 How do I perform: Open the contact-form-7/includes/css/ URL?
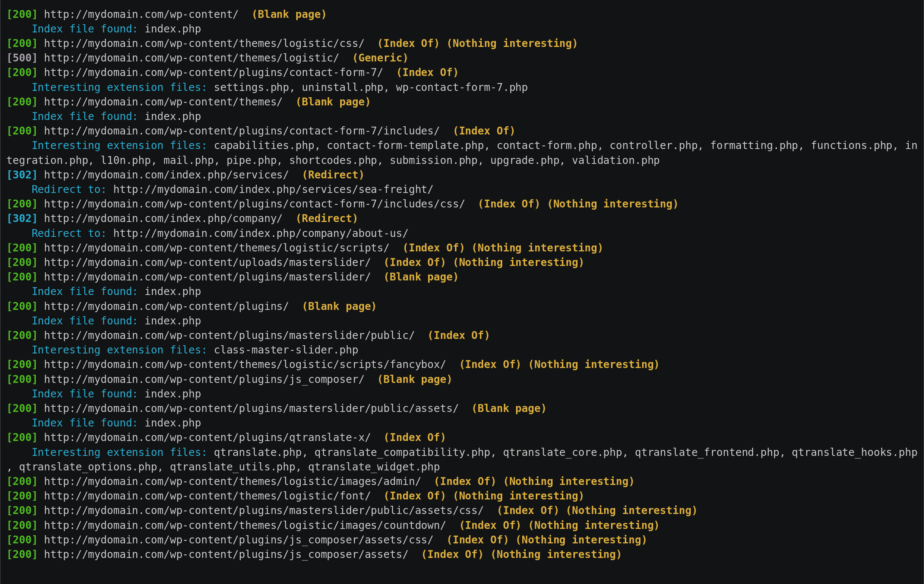(x=254, y=204)
